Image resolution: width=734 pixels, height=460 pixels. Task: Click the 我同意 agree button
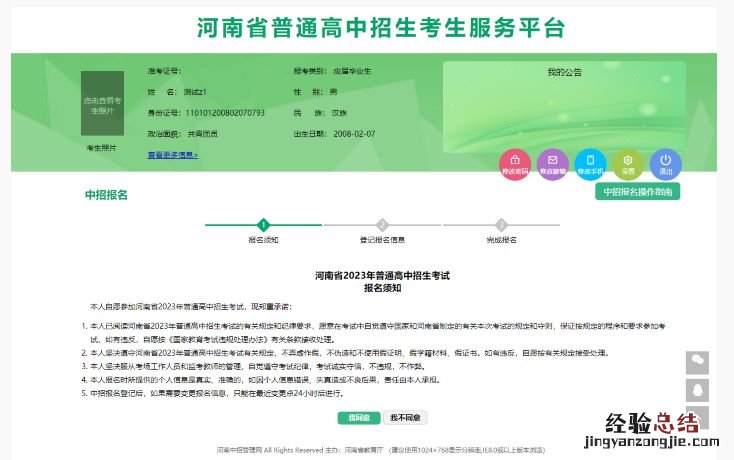coord(359,417)
